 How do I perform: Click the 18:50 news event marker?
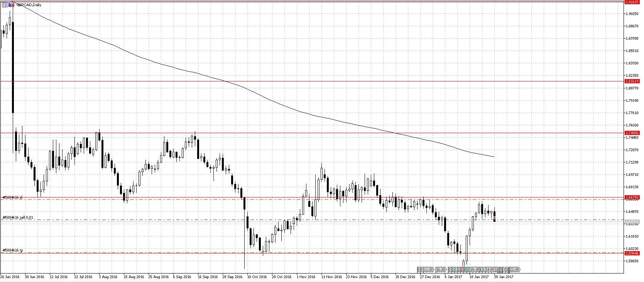point(490,270)
